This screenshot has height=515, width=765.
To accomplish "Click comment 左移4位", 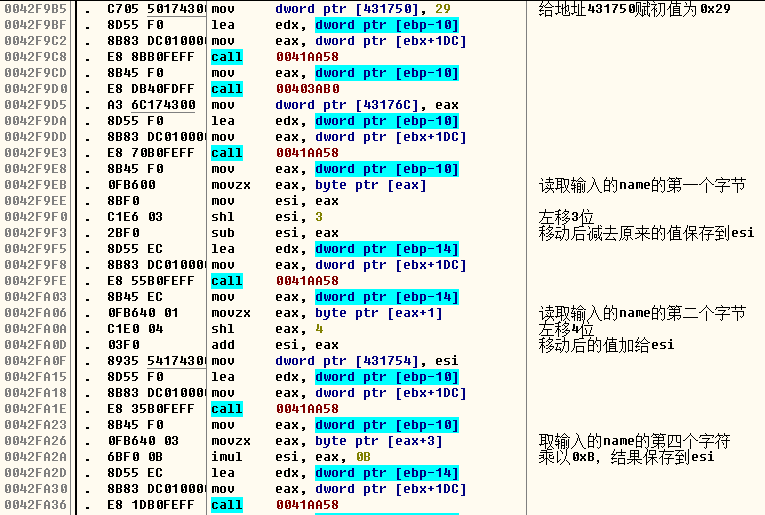I will [x=566, y=329].
